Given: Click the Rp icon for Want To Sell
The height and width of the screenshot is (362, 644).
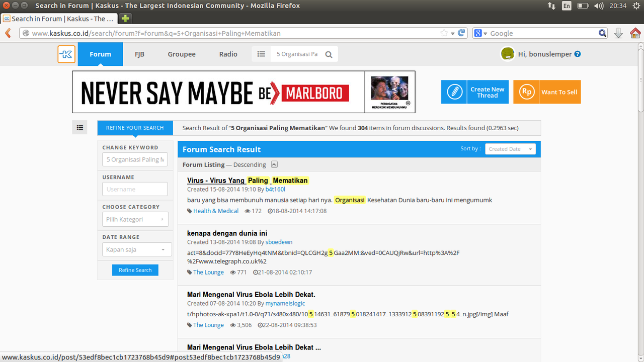Looking at the screenshot, I should [526, 92].
